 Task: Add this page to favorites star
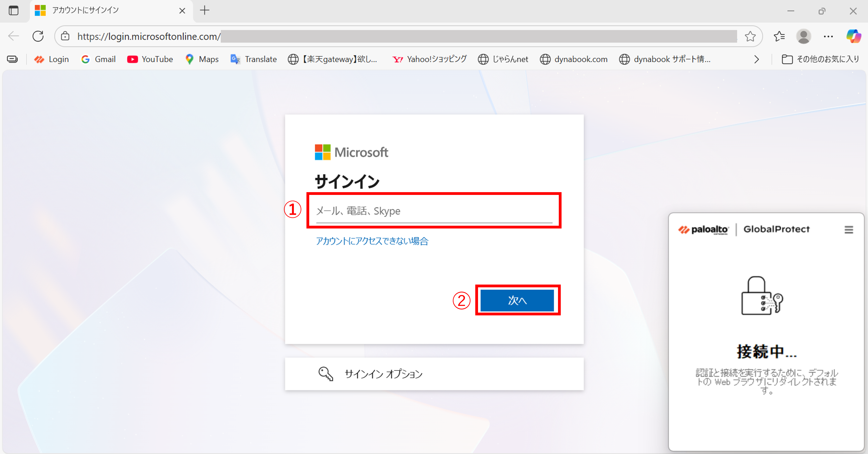click(x=750, y=36)
